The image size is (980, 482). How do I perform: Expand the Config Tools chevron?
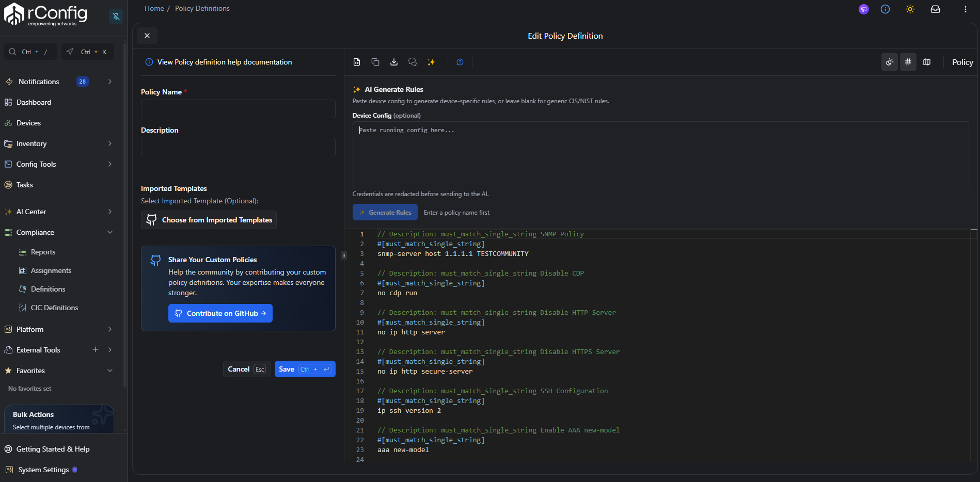click(110, 164)
